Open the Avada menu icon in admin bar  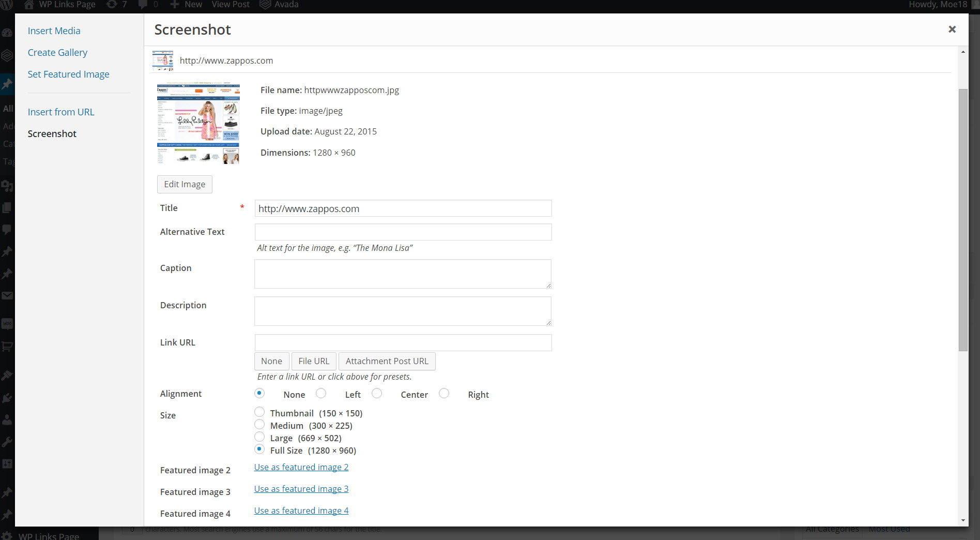tap(265, 5)
